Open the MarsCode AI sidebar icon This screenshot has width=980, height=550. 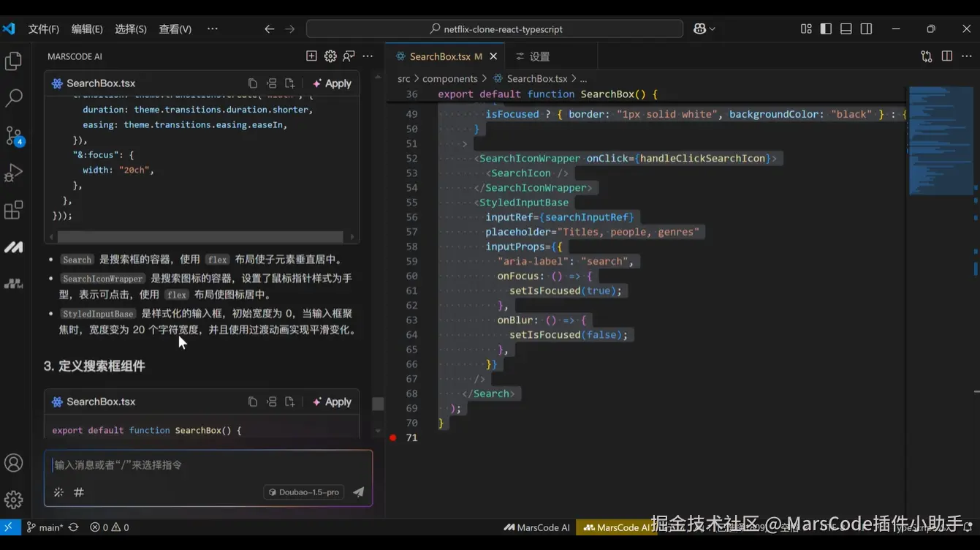point(14,247)
